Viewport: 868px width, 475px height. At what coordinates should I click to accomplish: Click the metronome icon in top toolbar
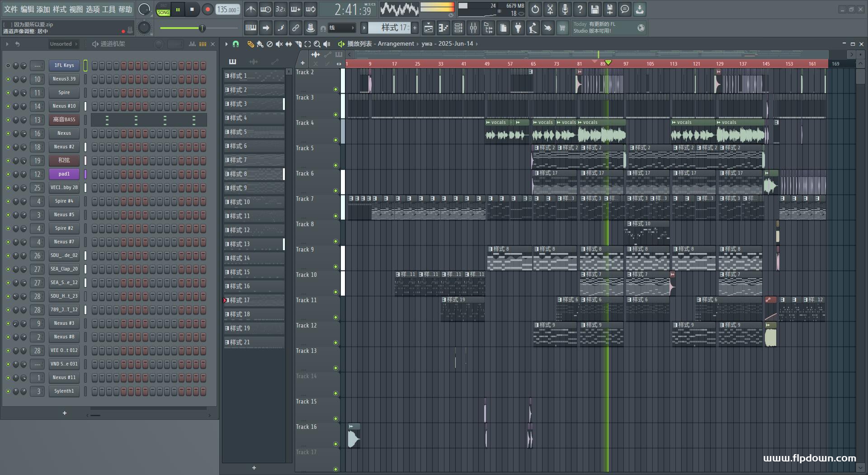coord(251,9)
